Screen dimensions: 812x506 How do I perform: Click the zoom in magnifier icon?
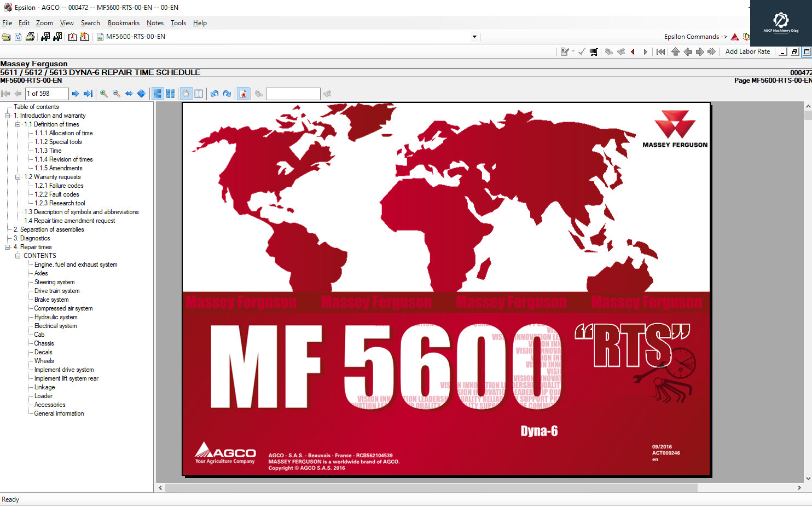pos(104,94)
